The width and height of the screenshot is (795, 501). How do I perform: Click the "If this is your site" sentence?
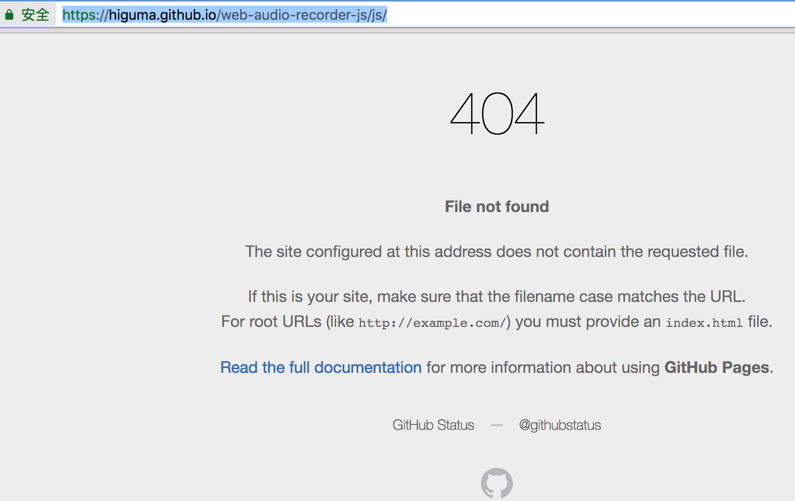496,297
